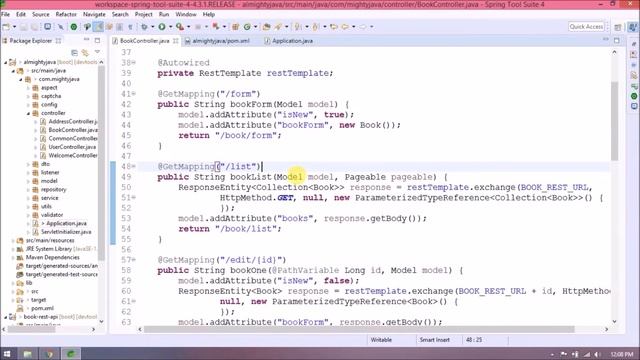Click the Package Explorer vertical scrollbar
Image resolution: width=640 pixels, height=360 pixels.
tap(101, 163)
